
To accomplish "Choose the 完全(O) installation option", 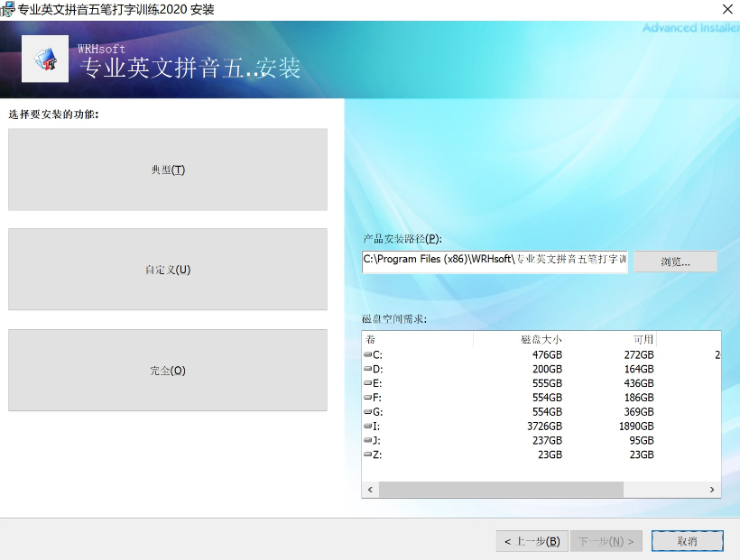I will coord(167,370).
